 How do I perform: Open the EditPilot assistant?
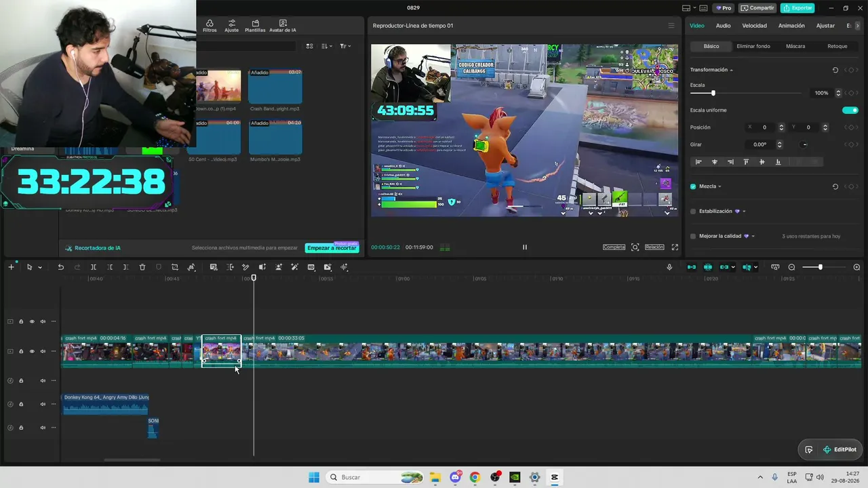point(840,449)
